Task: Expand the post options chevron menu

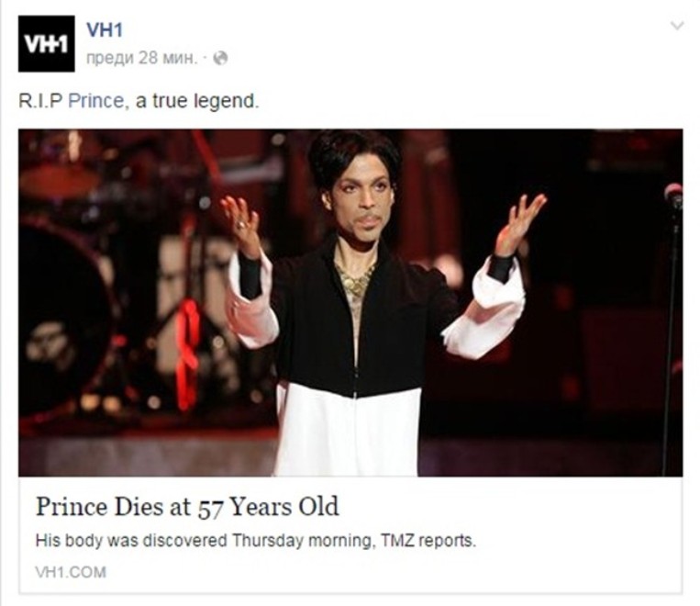Action: point(678,26)
